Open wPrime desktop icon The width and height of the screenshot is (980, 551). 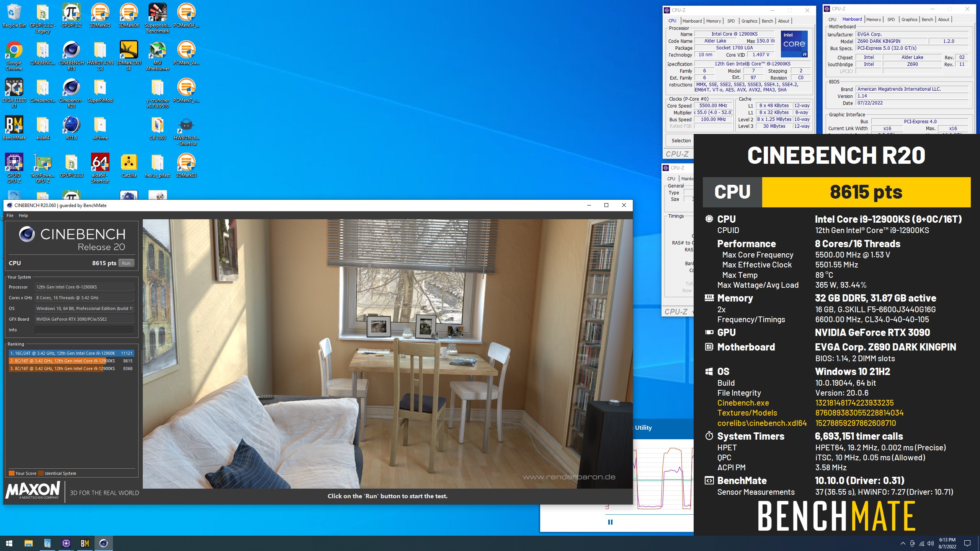coord(100,128)
